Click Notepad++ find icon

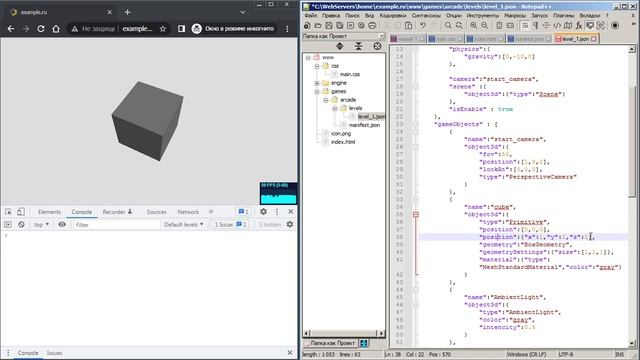pyautogui.click(x=448, y=25)
